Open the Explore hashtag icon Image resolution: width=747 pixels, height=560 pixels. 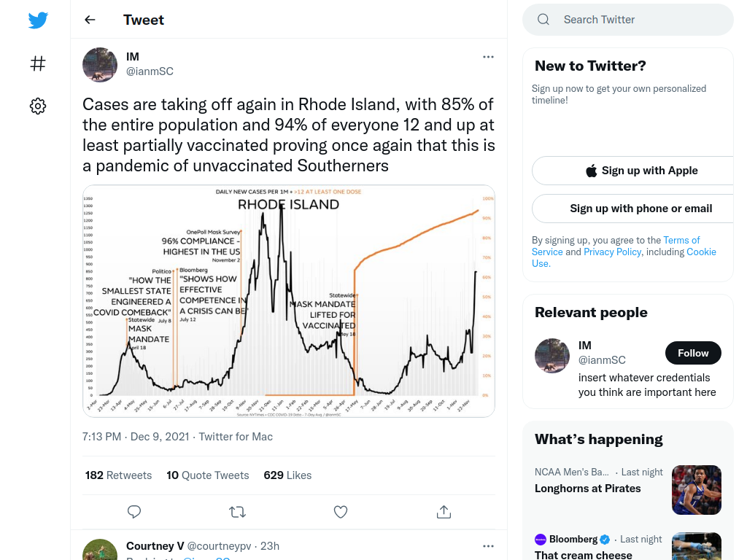pyautogui.click(x=38, y=63)
